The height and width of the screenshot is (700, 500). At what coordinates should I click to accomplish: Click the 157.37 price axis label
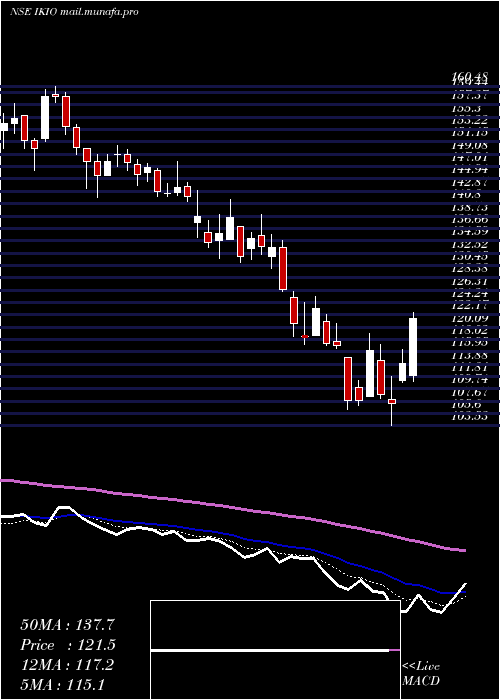pyautogui.click(x=469, y=96)
